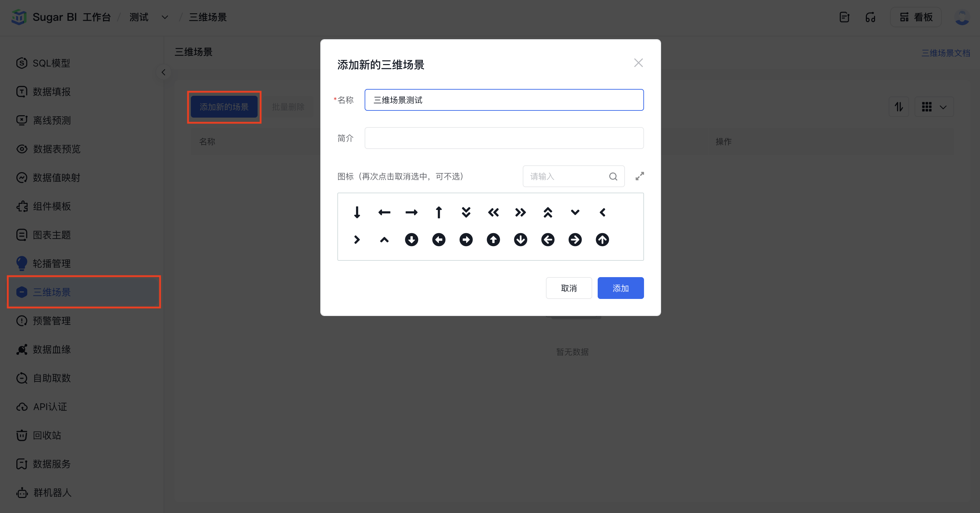This screenshot has height=513, width=980.
Task: Click the 简介 input field
Action: 504,138
